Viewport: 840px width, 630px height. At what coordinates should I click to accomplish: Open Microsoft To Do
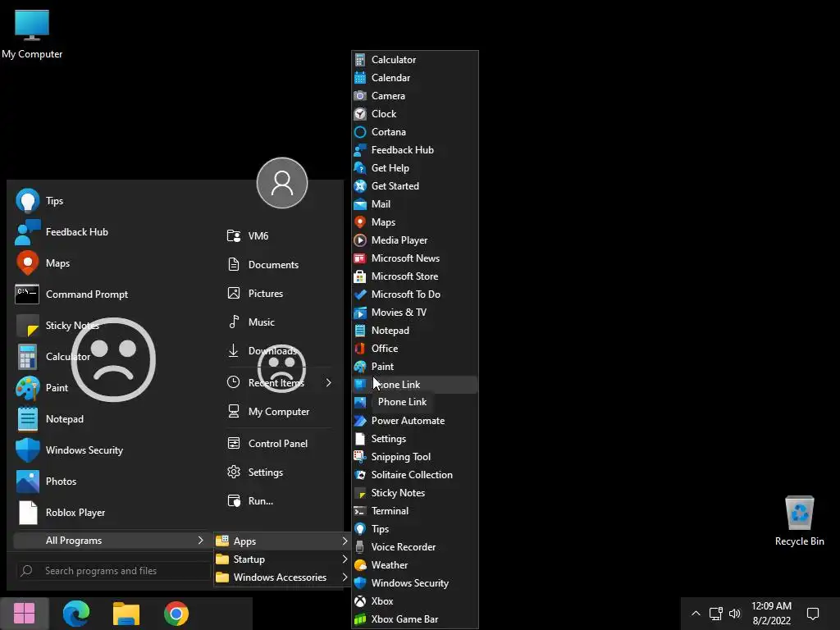415,294
